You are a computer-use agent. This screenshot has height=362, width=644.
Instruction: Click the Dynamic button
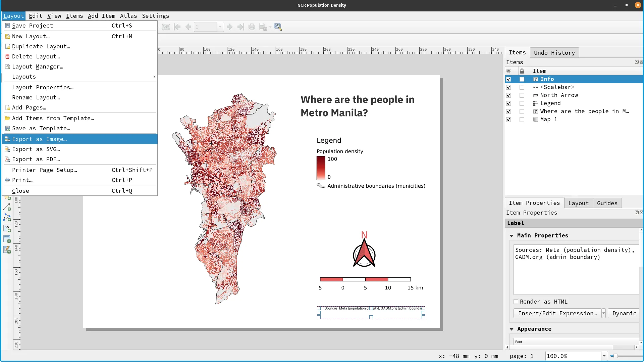point(624,313)
